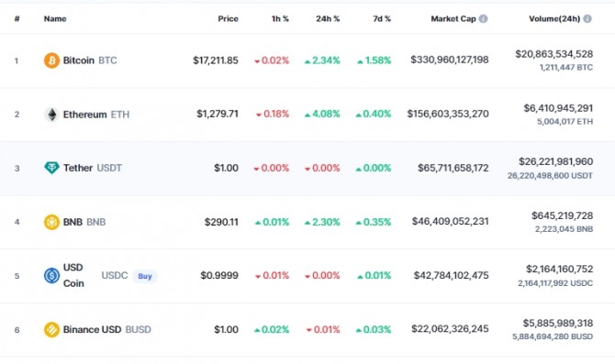Sort by the # rank column header

[x=17, y=19]
